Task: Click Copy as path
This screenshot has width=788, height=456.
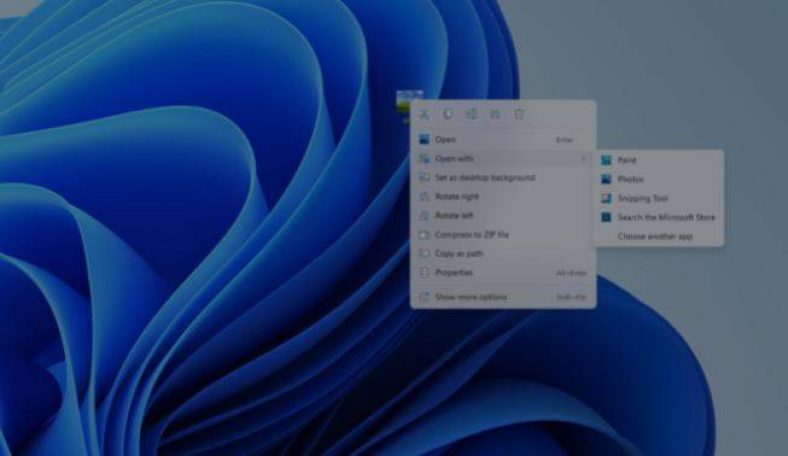Action: [503, 254]
